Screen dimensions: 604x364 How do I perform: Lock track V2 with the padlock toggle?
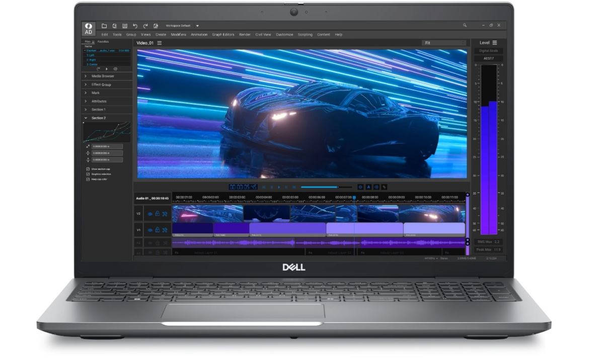click(x=157, y=214)
